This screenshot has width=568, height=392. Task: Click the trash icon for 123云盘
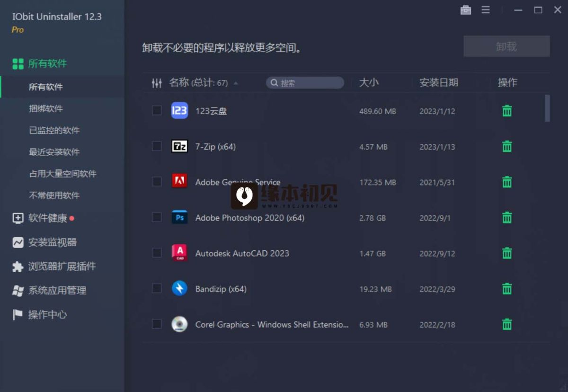coord(507,111)
